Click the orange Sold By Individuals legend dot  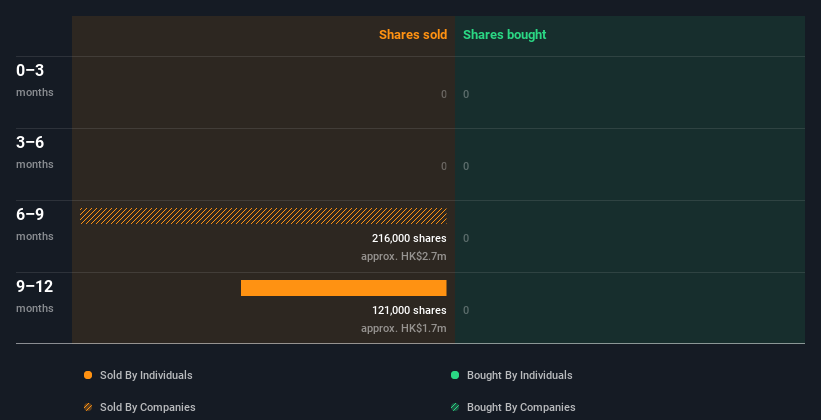[x=88, y=375]
